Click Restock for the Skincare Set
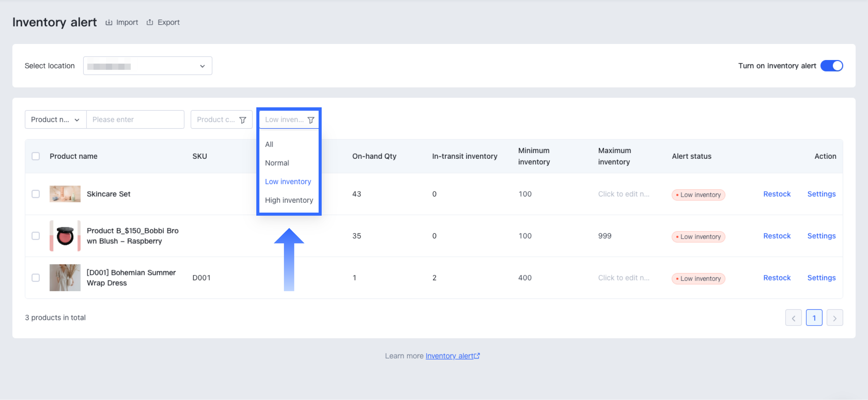This screenshot has height=400, width=868. pos(777,194)
